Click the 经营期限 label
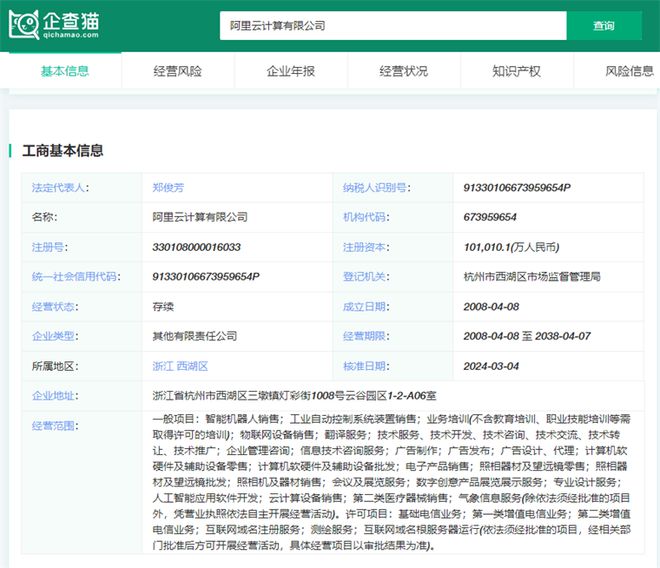Viewport: 660px width, 568px height. click(366, 336)
